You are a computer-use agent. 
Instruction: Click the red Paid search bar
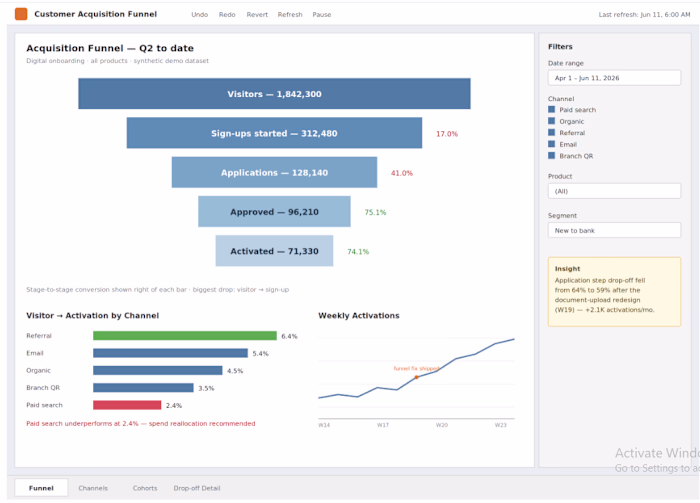[x=127, y=405]
